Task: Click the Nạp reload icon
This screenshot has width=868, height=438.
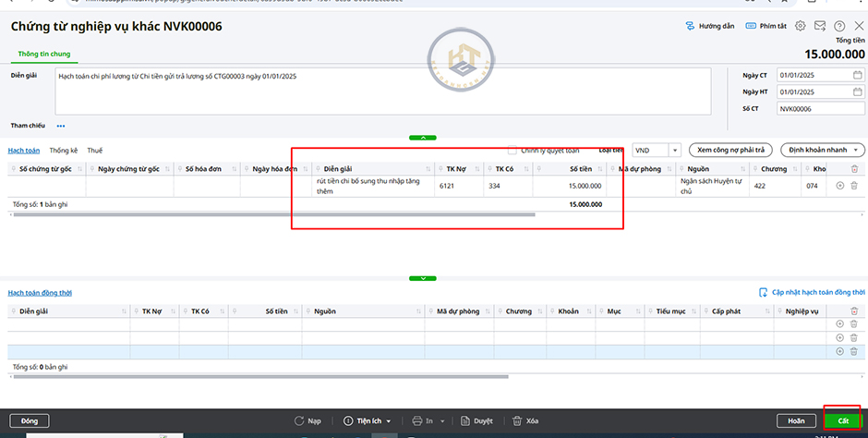Action: [307, 420]
